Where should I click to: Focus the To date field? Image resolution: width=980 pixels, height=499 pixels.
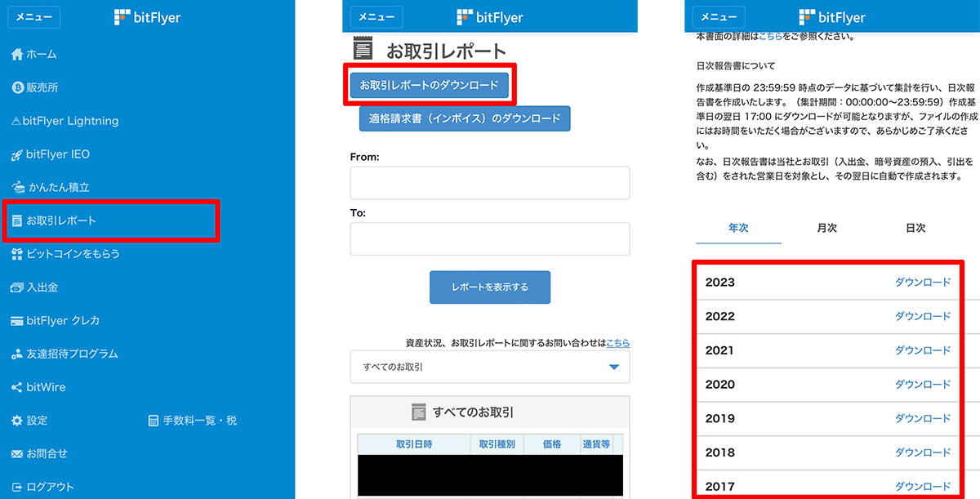point(490,238)
